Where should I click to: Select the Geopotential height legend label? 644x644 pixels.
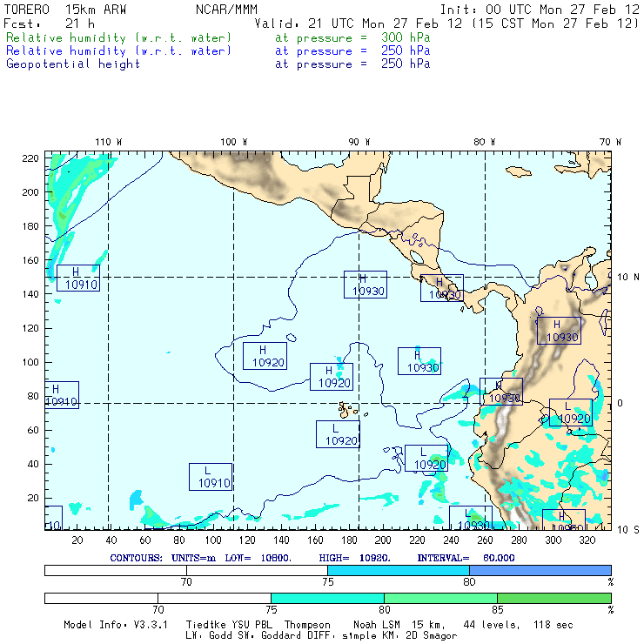point(73,64)
